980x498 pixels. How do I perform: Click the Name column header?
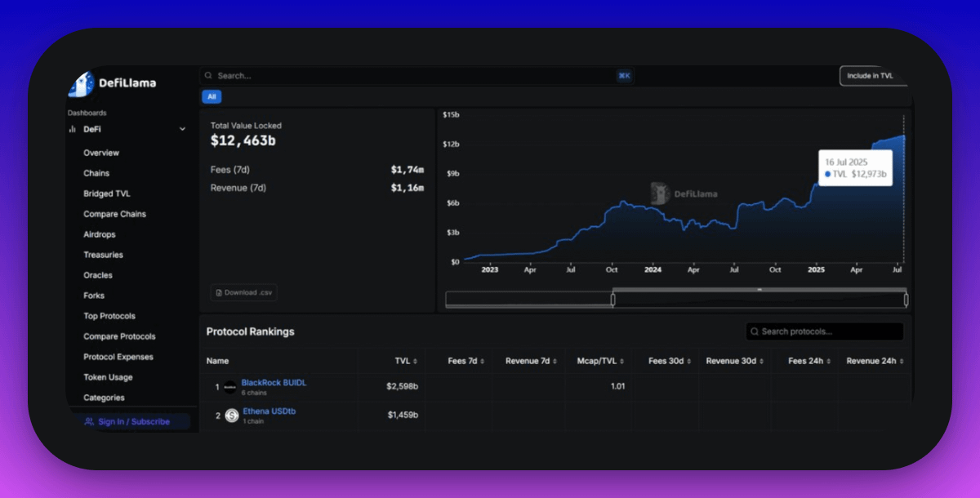217,361
